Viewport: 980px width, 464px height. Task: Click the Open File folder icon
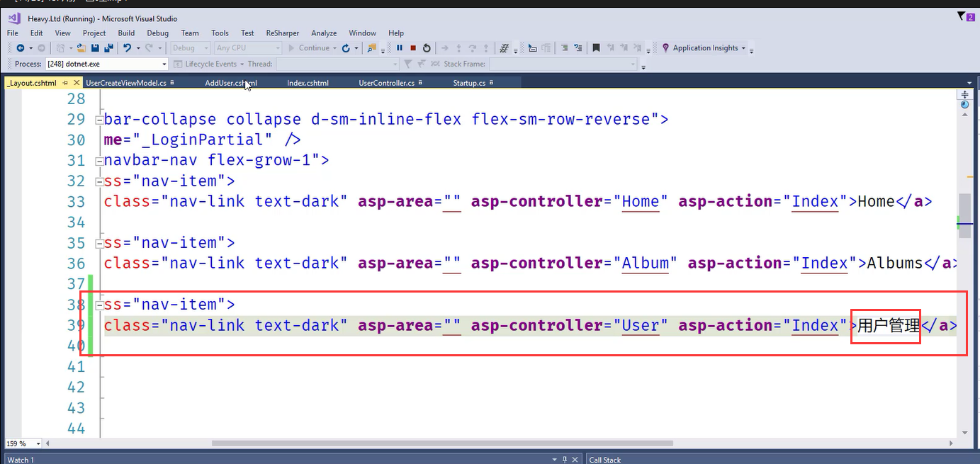coord(81,48)
